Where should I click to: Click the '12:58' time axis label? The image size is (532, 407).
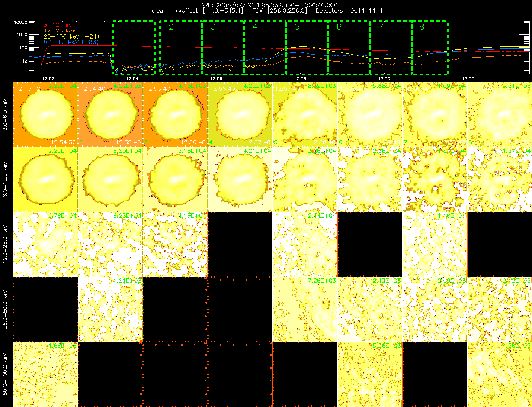[x=300, y=78]
